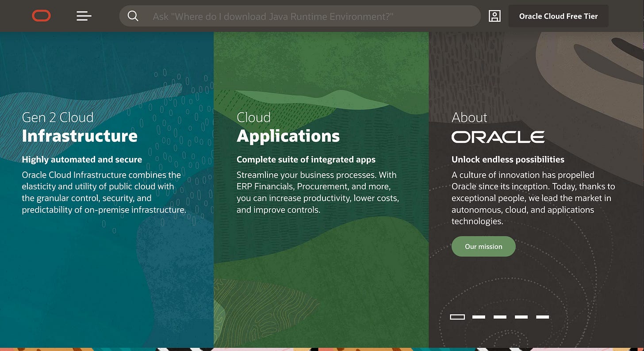Click 'Highly automated and secure' subheading
The width and height of the screenshot is (644, 351).
[82, 160]
